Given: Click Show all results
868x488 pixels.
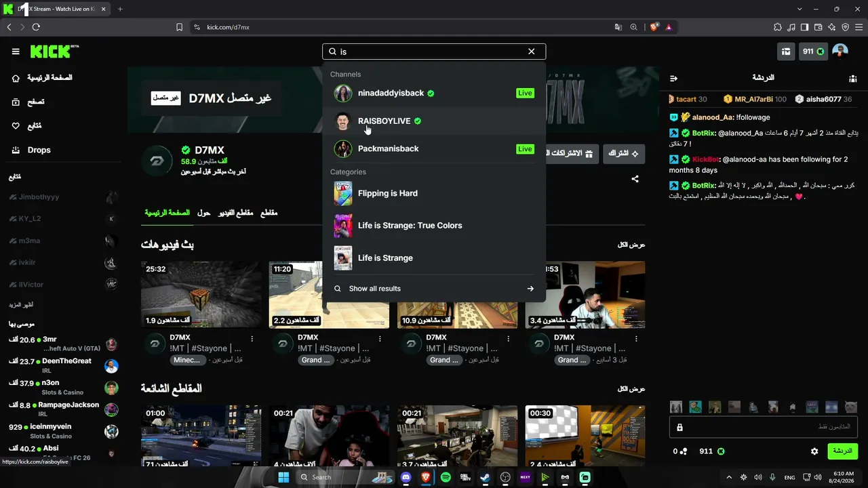Looking at the screenshot, I should tap(434, 289).
